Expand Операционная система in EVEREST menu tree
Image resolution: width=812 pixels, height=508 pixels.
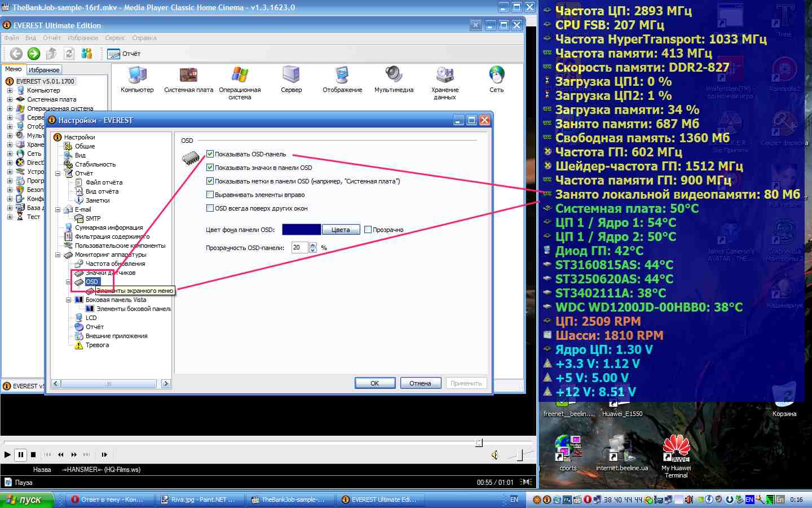[10, 108]
